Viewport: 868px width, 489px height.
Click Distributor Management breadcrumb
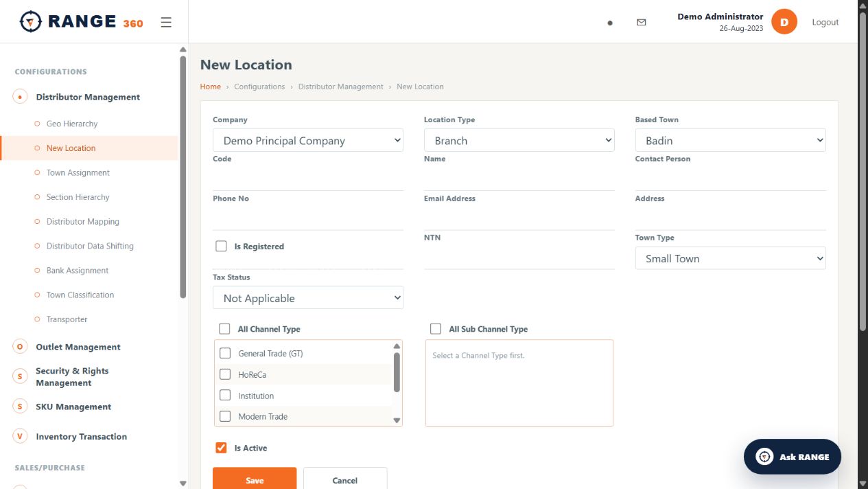point(341,87)
